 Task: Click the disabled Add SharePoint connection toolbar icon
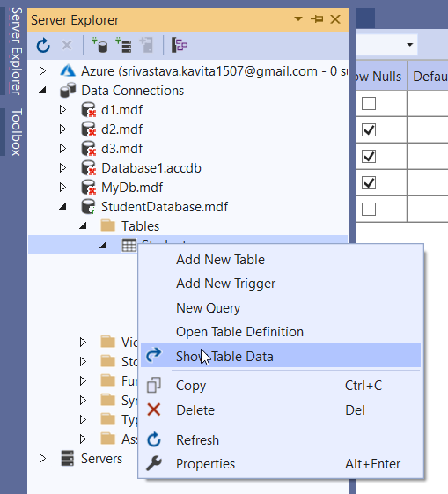[x=147, y=45]
